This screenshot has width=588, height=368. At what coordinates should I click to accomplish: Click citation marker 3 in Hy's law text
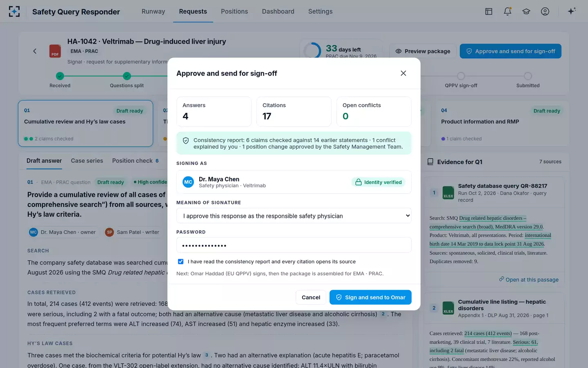click(x=207, y=355)
